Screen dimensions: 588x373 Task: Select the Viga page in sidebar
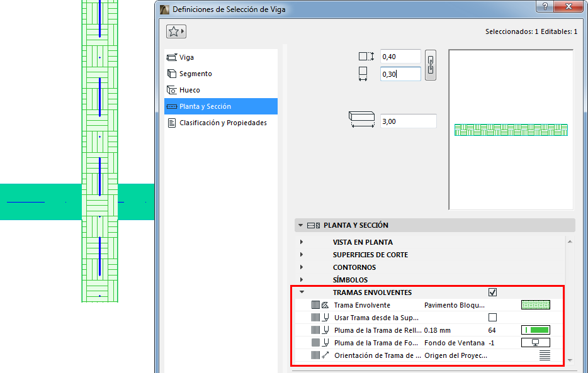click(x=221, y=57)
